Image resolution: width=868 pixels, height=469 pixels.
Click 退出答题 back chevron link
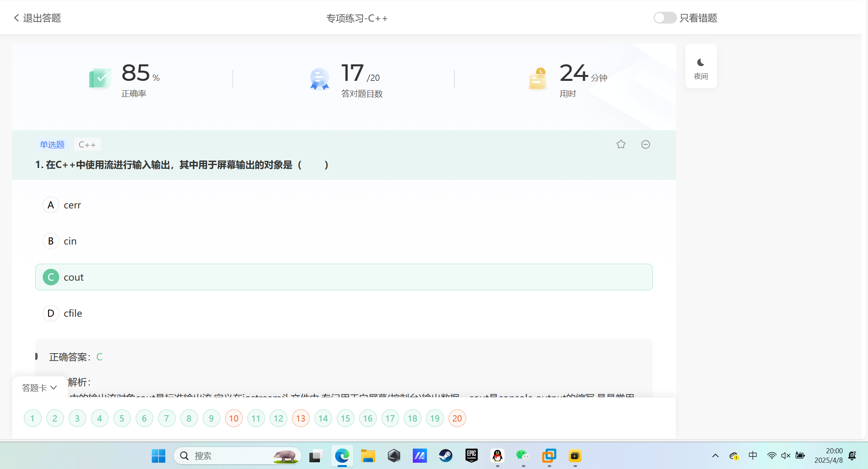[37, 18]
